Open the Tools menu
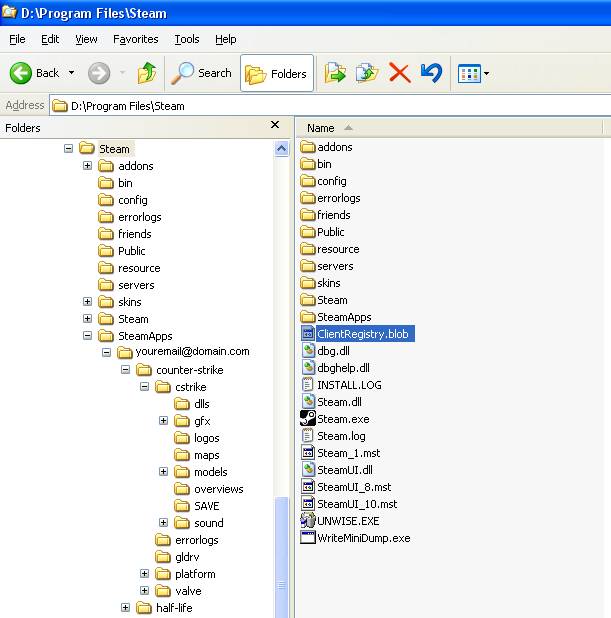Screen dimensions: 611x618 click(x=187, y=39)
